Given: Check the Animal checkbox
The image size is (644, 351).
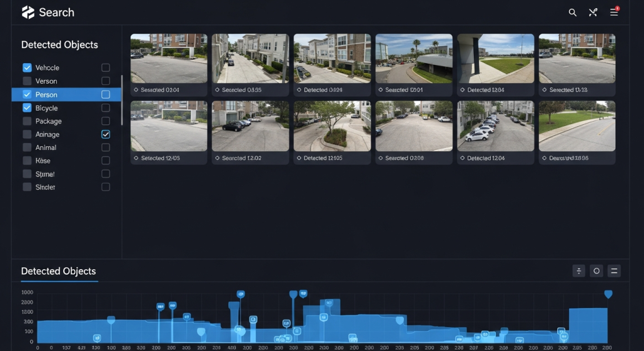Looking at the screenshot, I should pos(27,147).
